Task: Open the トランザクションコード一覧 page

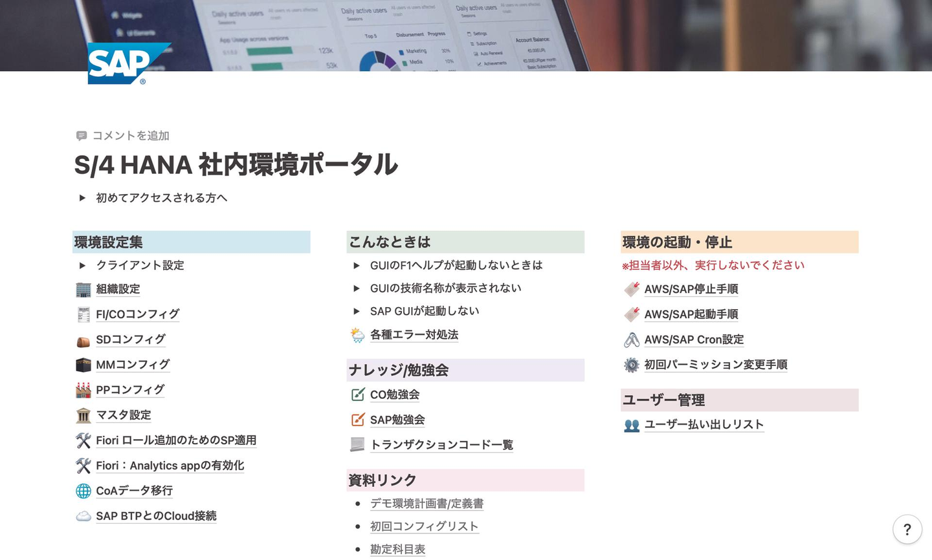Action: (442, 445)
